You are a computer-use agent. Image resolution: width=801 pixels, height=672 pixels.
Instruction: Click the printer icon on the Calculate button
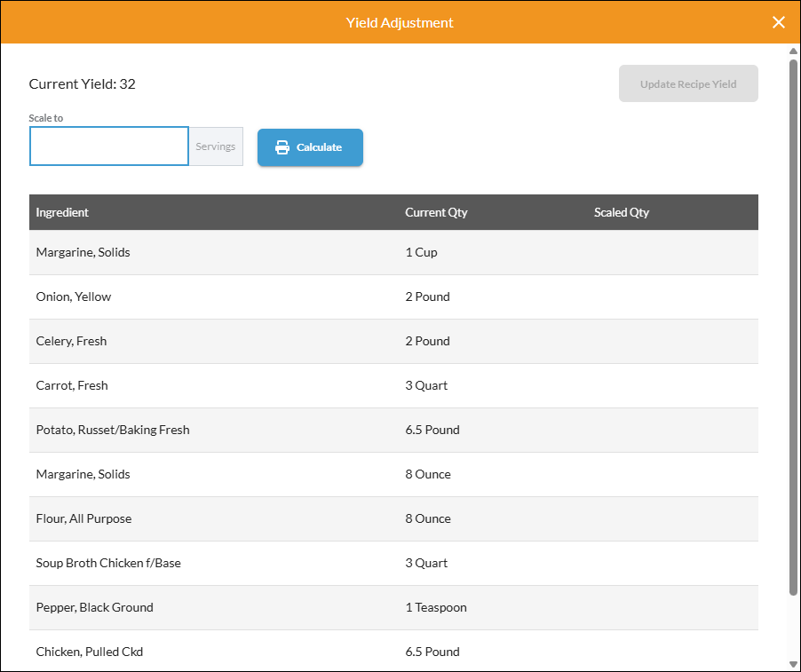[283, 147]
